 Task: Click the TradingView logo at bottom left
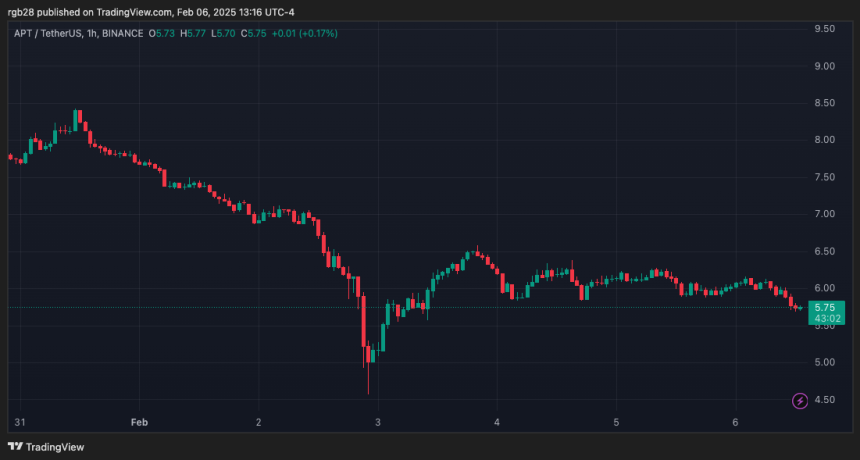click(46, 447)
